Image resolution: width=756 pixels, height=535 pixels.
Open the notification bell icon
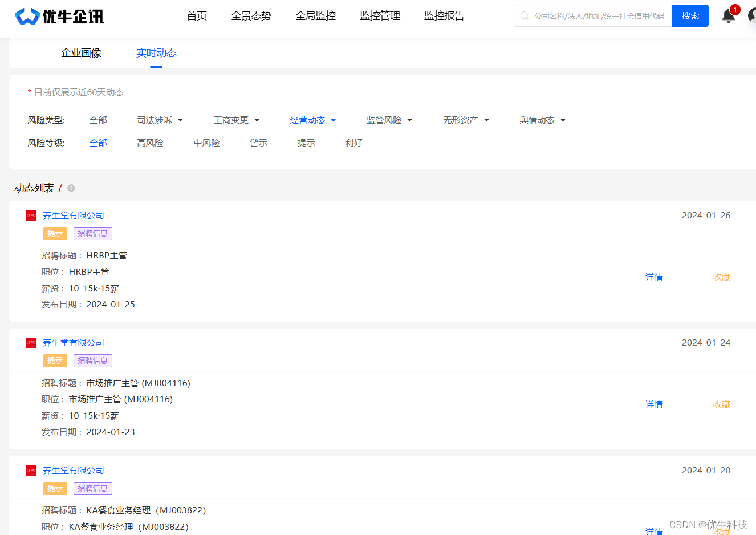[729, 15]
